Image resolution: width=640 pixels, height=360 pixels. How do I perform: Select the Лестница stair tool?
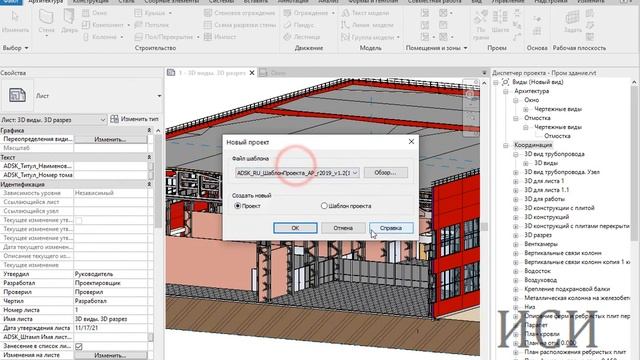302,37
